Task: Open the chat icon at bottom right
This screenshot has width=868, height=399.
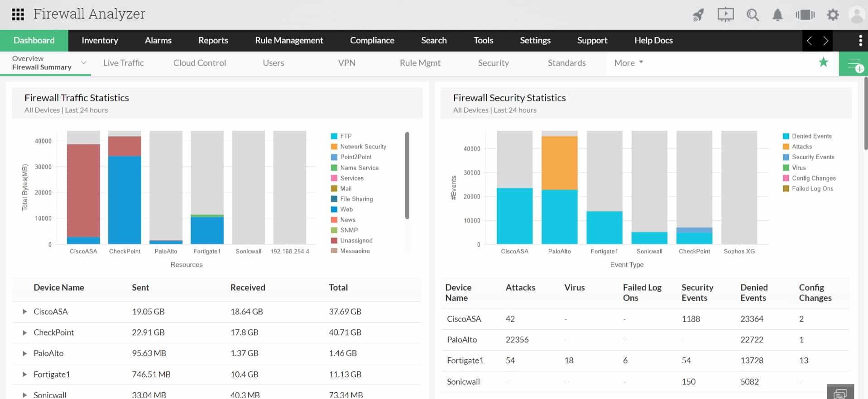Action: (840, 392)
